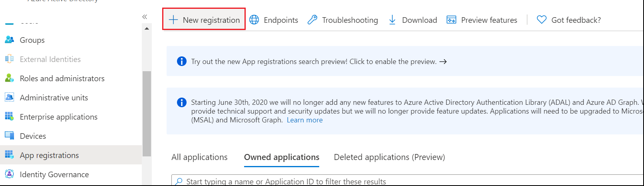
Task: Open Identity Governance
Action: point(54,174)
